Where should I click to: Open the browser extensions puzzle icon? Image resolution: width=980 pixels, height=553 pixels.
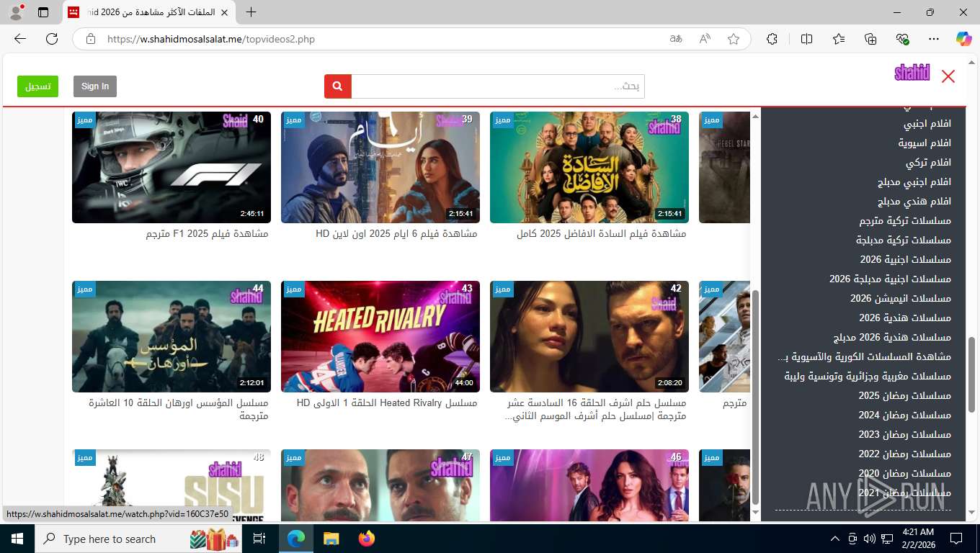772,39
